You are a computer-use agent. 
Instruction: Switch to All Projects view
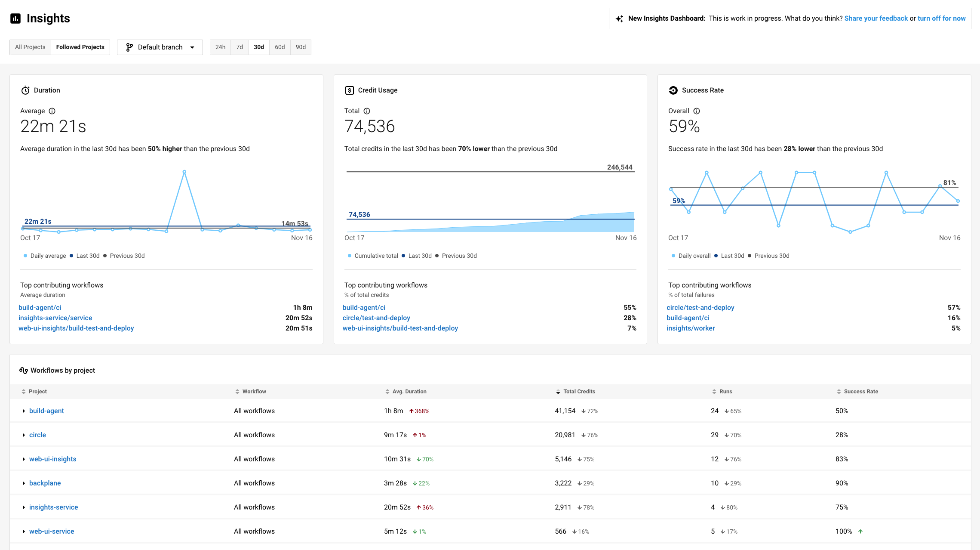30,47
